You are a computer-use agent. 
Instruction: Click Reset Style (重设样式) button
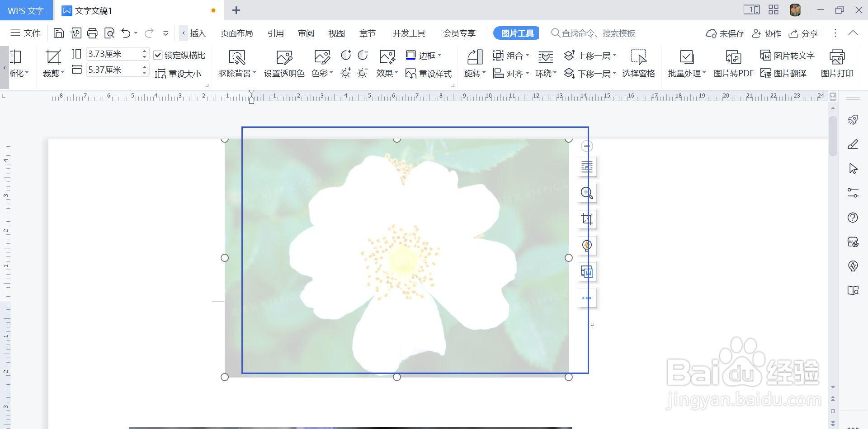pyautogui.click(x=429, y=74)
